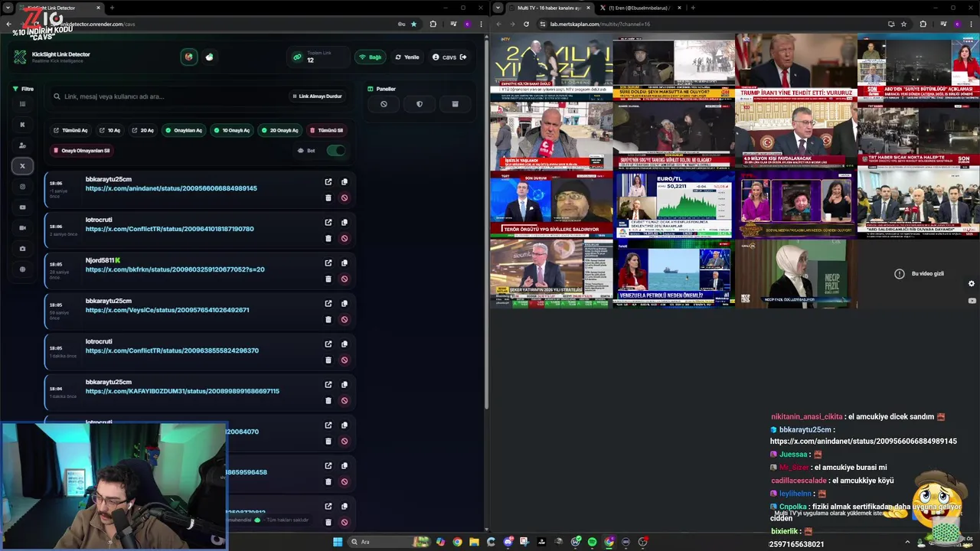Select the YouTube filter icon in sidebar
This screenshot has width=980, height=551.
coord(22,207)
